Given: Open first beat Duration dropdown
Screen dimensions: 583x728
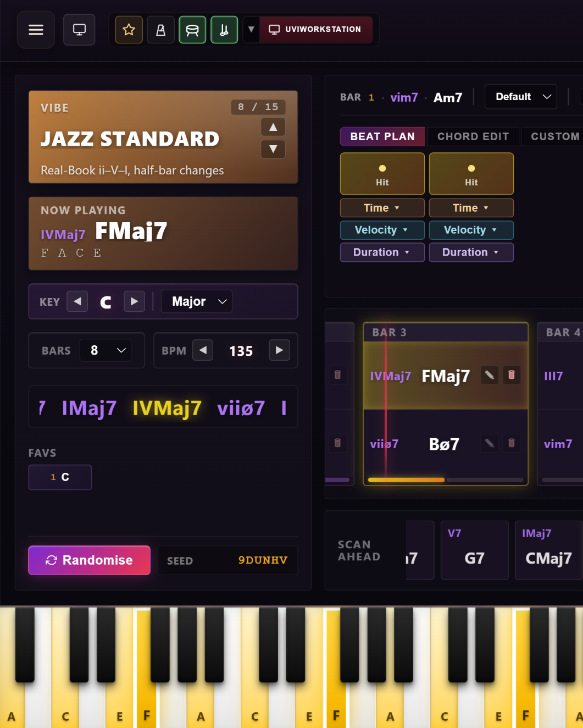Looking at the screenshot, I should point(382,252).
